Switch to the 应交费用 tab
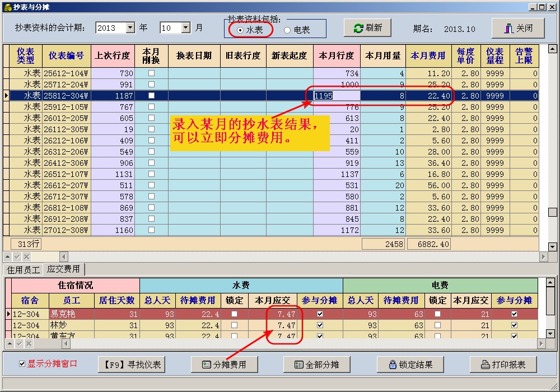 [x=63, y=269]
